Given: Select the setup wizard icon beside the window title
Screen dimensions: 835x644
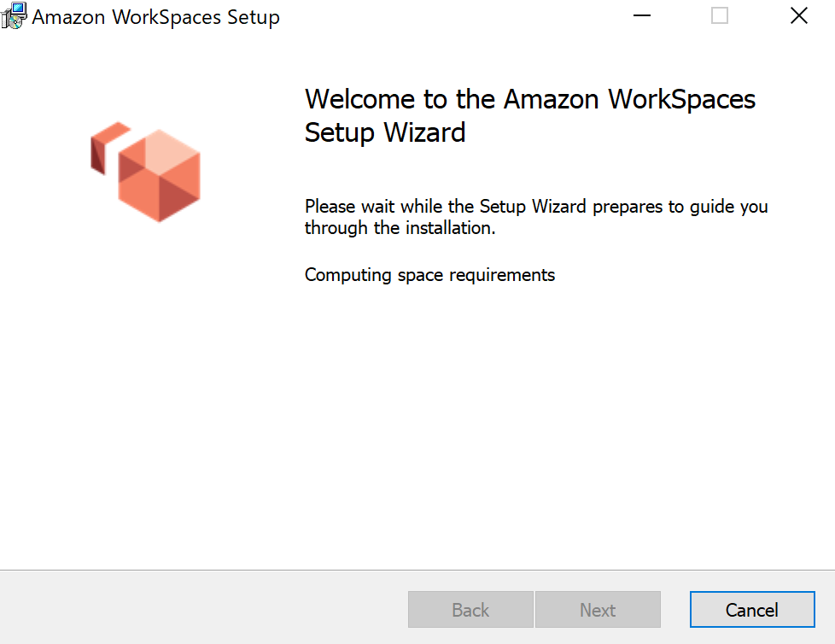Looking at the screenshot, I should coord(14,15).
